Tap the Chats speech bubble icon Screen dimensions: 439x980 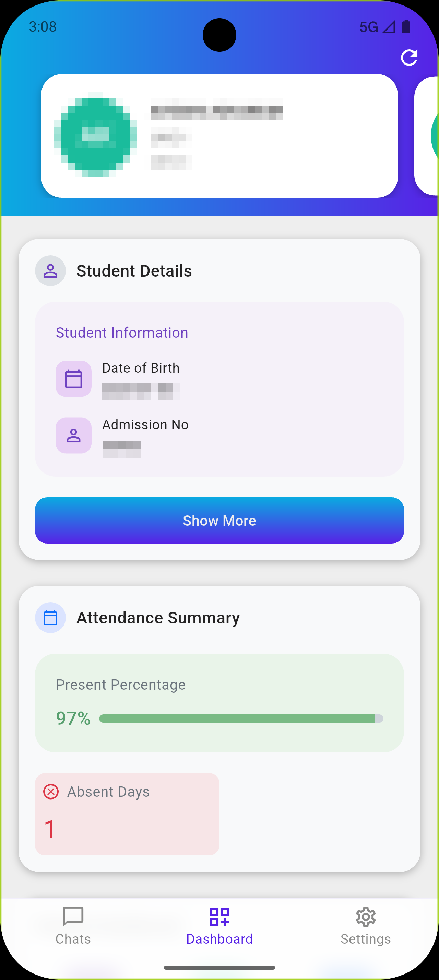click(73, 917)
